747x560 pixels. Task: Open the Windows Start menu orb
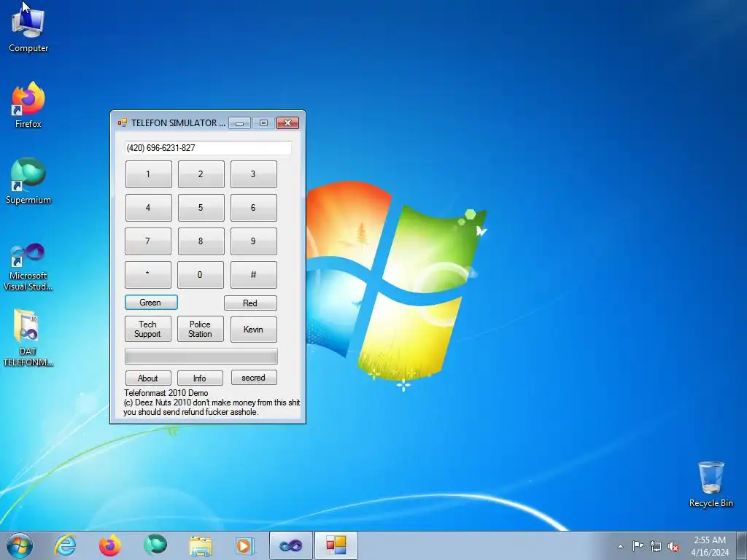click(x=20, y=545)
